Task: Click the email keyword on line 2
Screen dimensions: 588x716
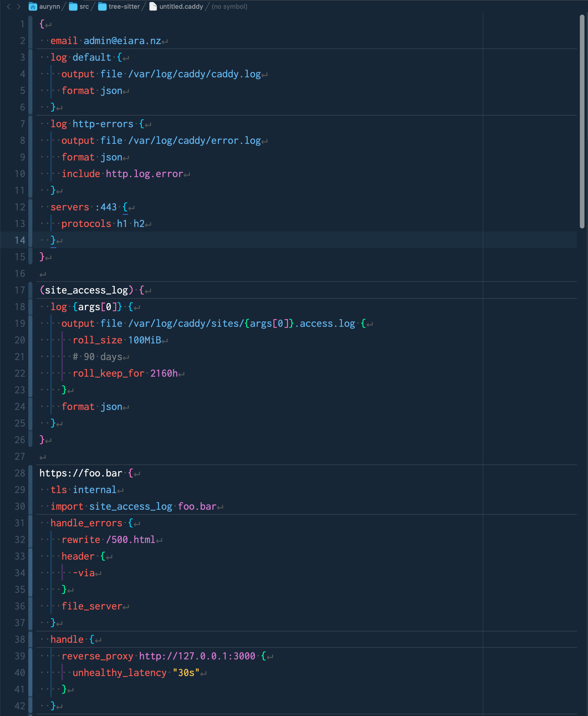Action: click(64, 41)
